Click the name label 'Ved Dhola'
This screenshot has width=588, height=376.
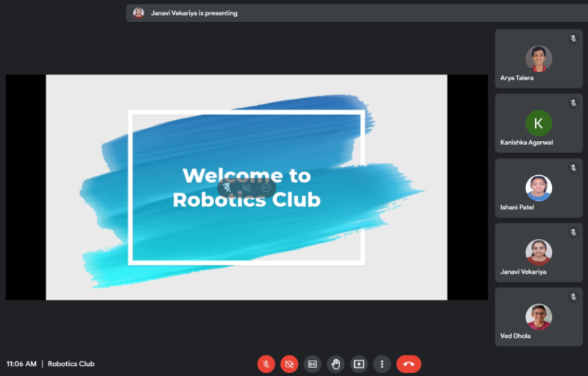tap(515, 336)
